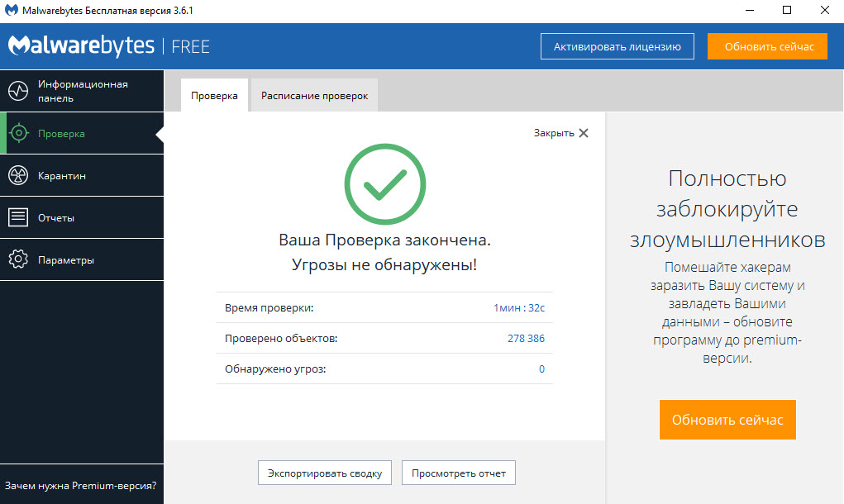The width and height of the screenshot is (844, 504).
Task: Switch to the Проверка tab
Action: click(214, 96)
